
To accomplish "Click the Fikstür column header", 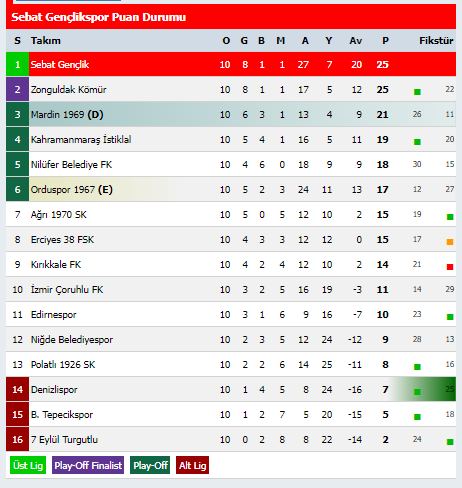I will pyautogui.click(x=436, y=40).
